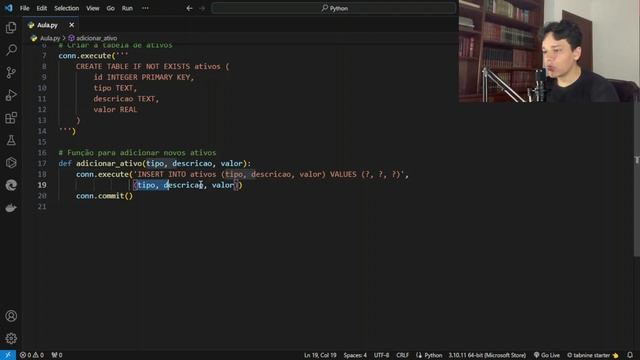Click the comment 'Função para adicionar novos ativos'
The image size is (640, 360).
pos(142,153)
